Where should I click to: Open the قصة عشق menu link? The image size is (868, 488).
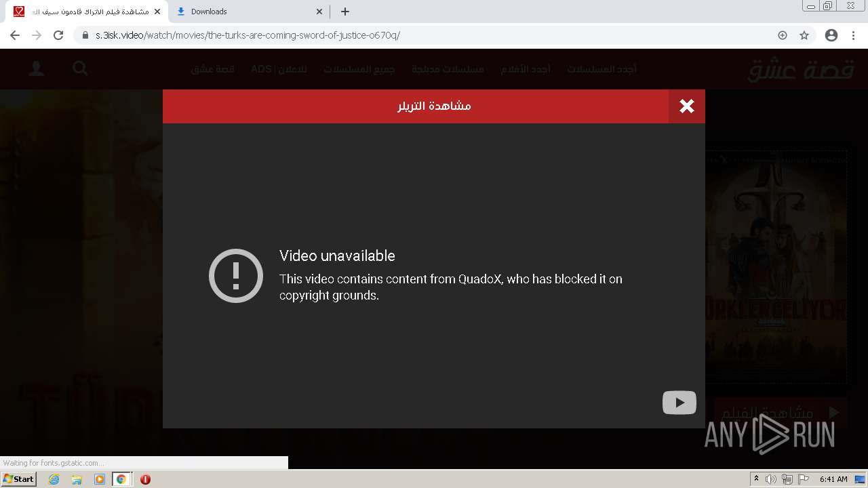pyautogui.click(x=213, y=69)
